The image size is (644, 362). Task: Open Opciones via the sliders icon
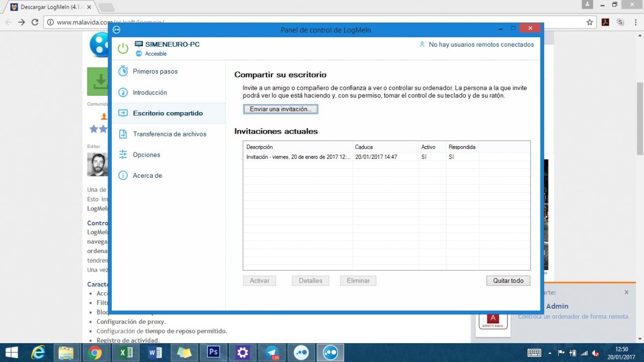[123, 155]
